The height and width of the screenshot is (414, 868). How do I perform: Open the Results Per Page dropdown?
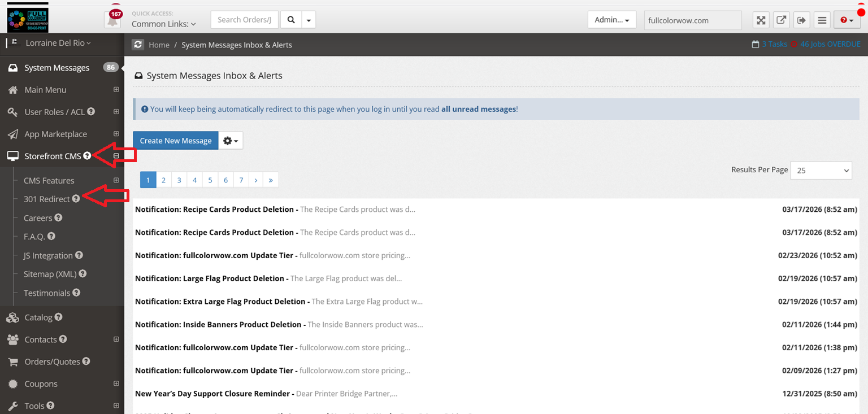pos(821,170)
